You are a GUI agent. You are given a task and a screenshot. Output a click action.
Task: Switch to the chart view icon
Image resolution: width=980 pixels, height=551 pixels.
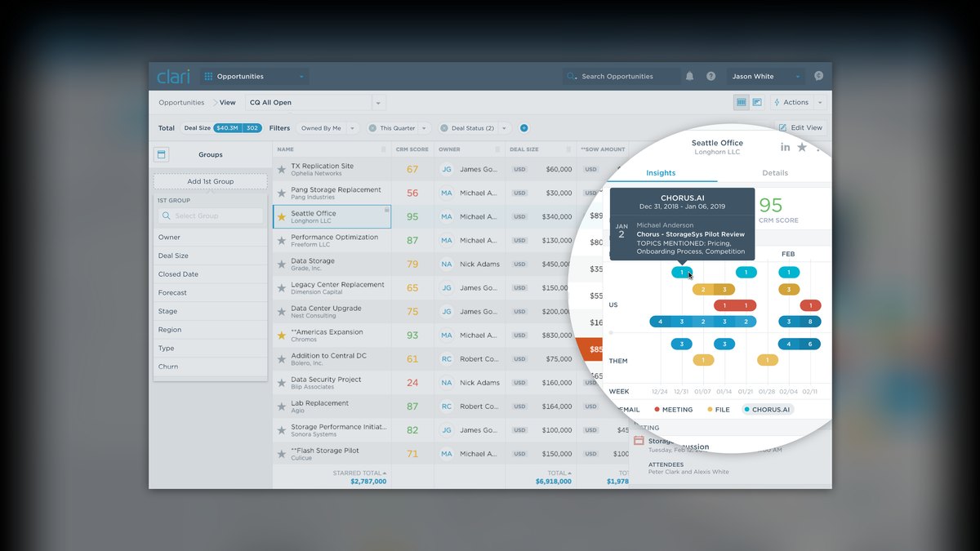click(x=757, y=102)
